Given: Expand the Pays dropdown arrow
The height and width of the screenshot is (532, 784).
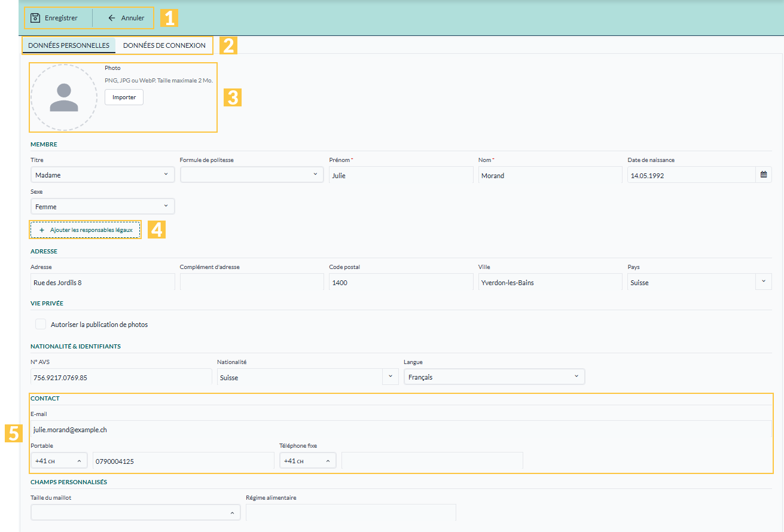Looking at the screenshot, I should coord(764,282).
